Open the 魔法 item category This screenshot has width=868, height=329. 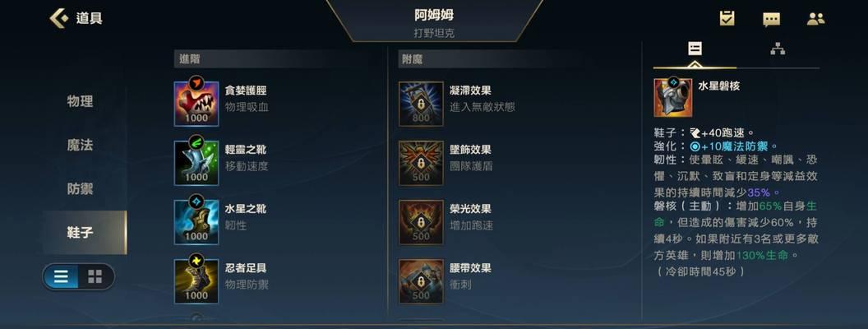point(81,145)
